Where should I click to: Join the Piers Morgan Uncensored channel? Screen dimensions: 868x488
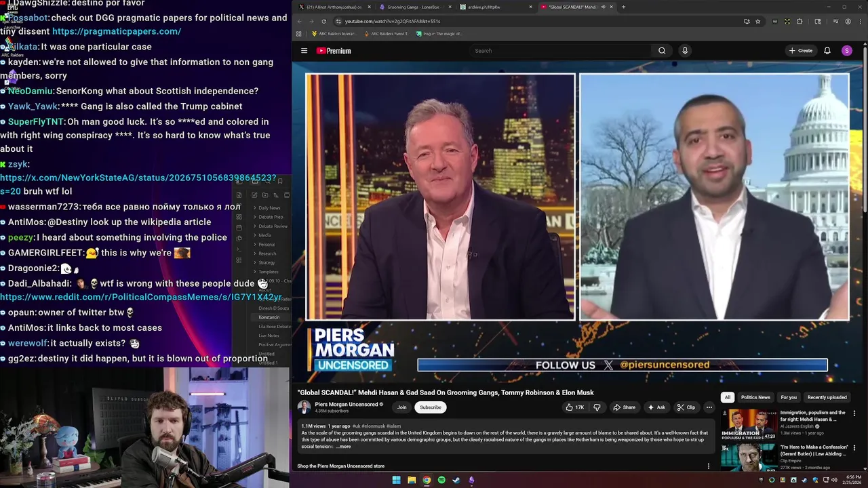coord(402,407)
